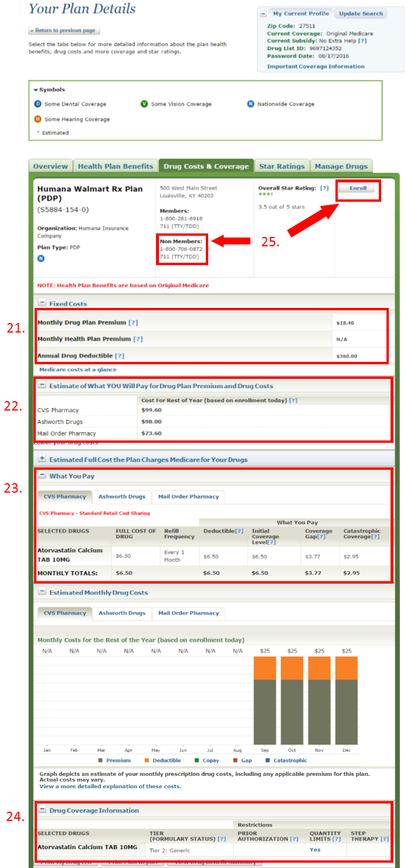Select the Drug Costs & Coverage tab
Screen dimensions: 407x868
[x=206, y=166]
